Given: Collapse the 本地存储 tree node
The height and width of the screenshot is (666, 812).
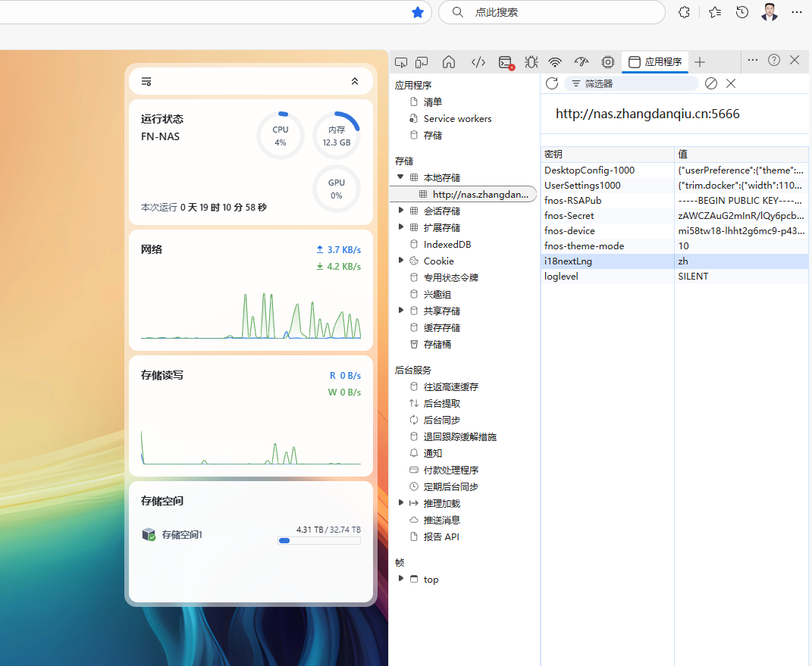Looking at the screenshot, I should pyautogui.click(x=400, y=177).
